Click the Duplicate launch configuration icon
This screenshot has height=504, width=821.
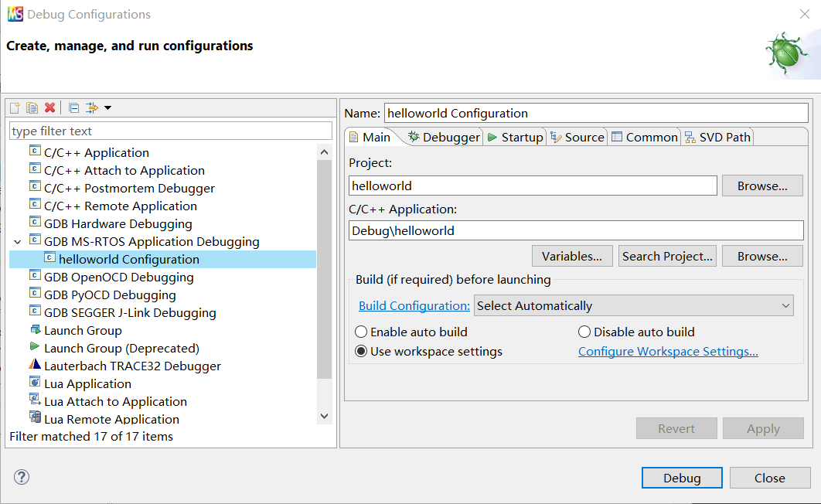(x=32, y=108)
